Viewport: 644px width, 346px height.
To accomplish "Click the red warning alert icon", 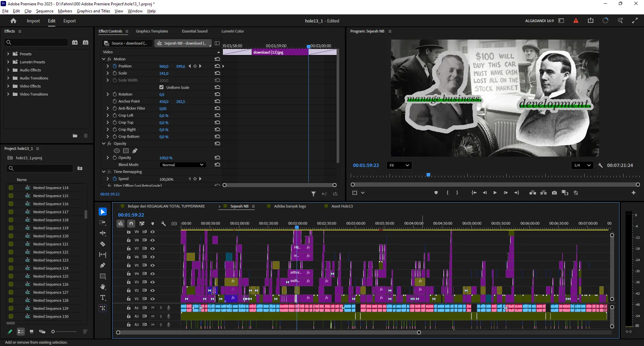I will pyautogui.click(x=576, y=20).
